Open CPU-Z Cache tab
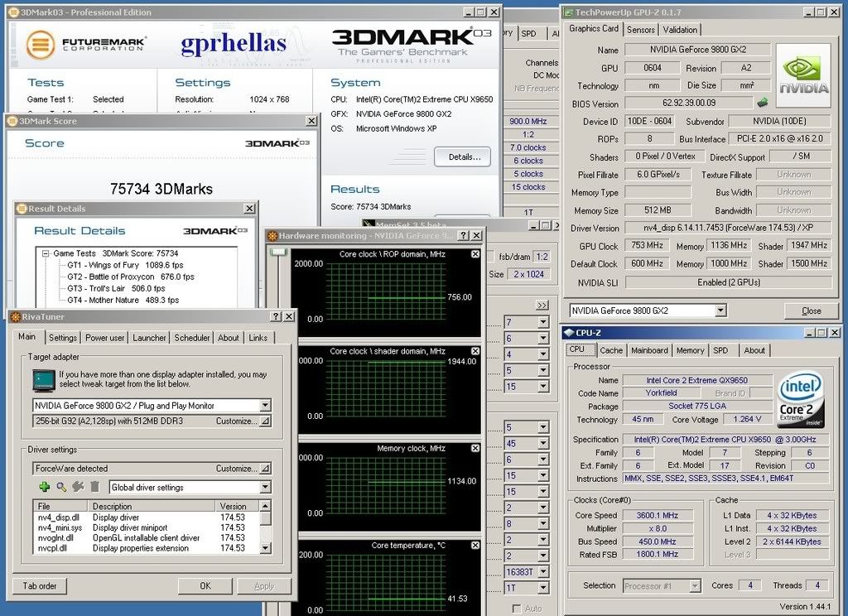Screen dimensions: 848x616 click(611, 350)
